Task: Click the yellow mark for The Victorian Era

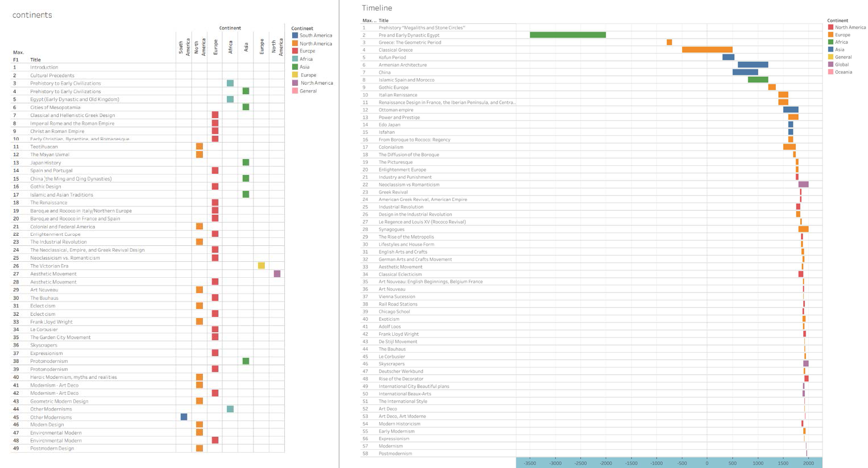Action: [261, 266]
